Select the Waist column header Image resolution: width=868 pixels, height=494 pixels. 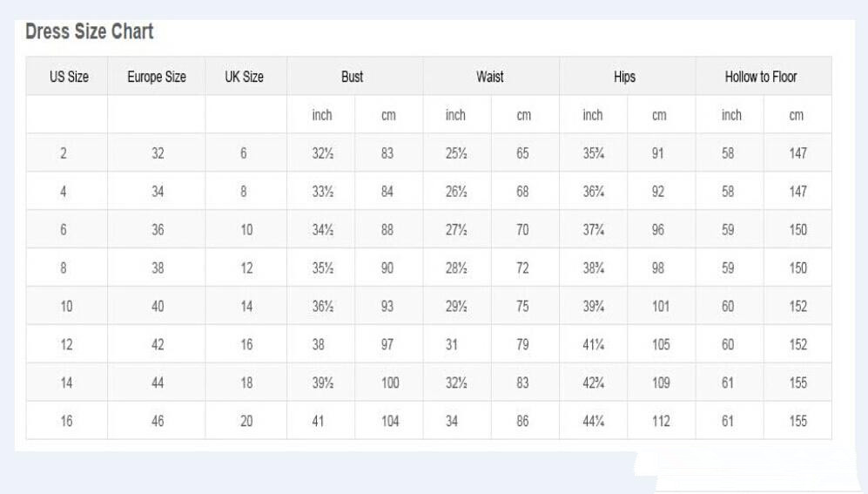pyautogui.click(x=489, y=77)
